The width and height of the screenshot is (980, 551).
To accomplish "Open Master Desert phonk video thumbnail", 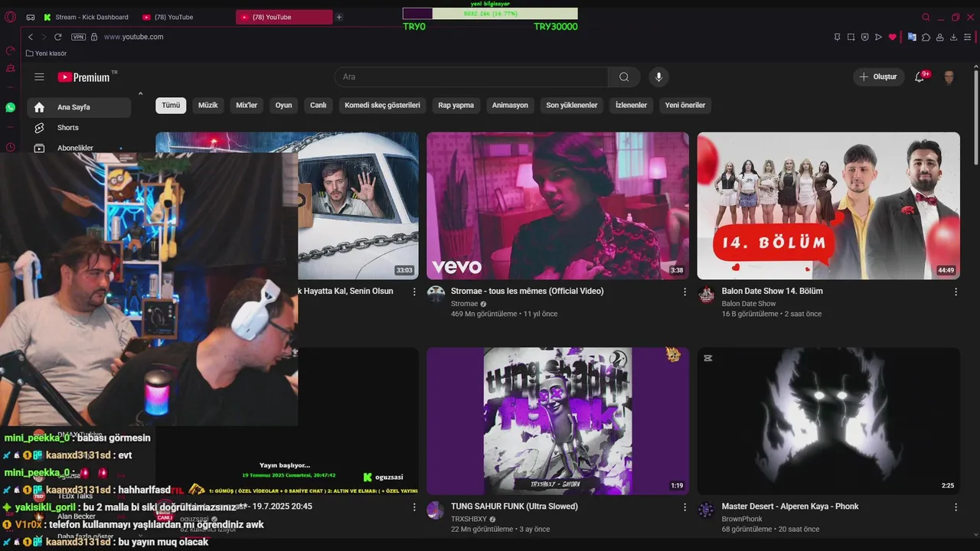I will coord(828,421).
